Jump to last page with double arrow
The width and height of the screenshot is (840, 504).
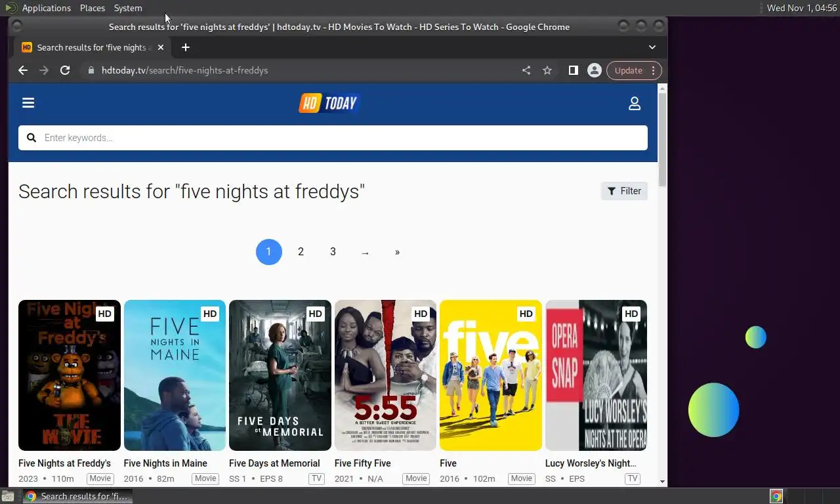pyautogui.click(x=397, y=252)
